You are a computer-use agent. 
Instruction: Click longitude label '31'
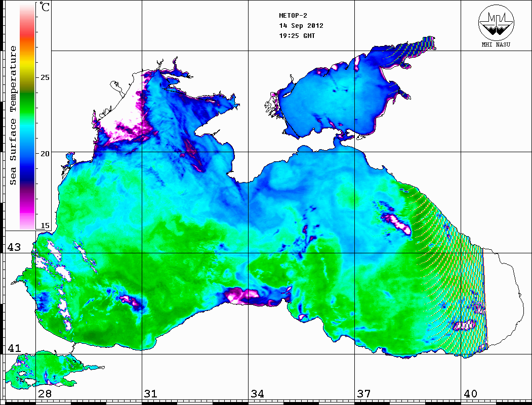point(151,394)
